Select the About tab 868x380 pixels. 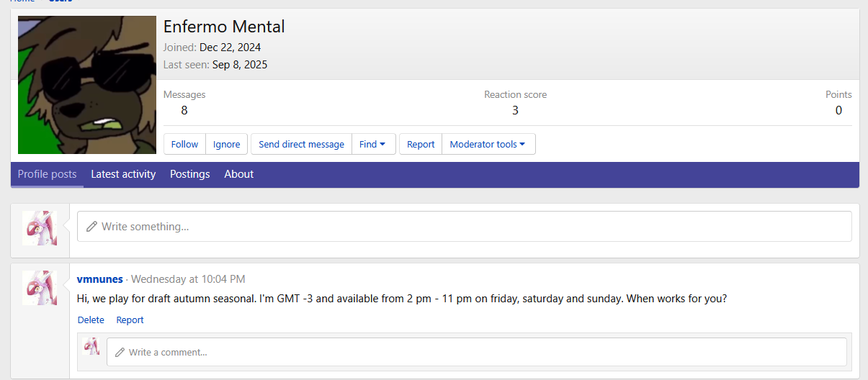[x=238, y=174]
